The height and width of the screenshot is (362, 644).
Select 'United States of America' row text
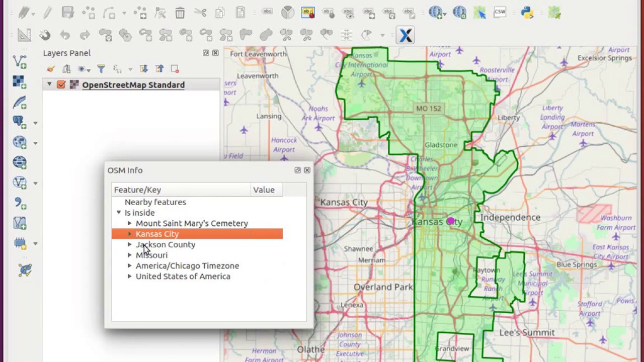(183, 276)
